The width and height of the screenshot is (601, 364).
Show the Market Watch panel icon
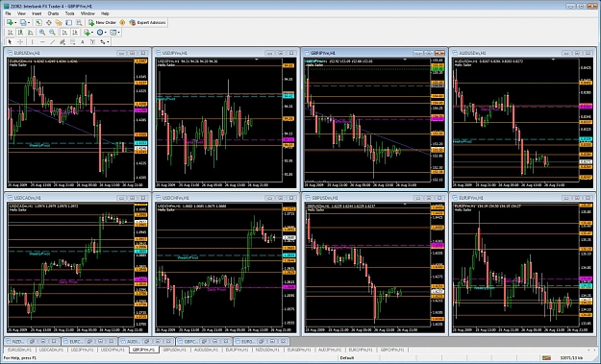coord(38,23)
